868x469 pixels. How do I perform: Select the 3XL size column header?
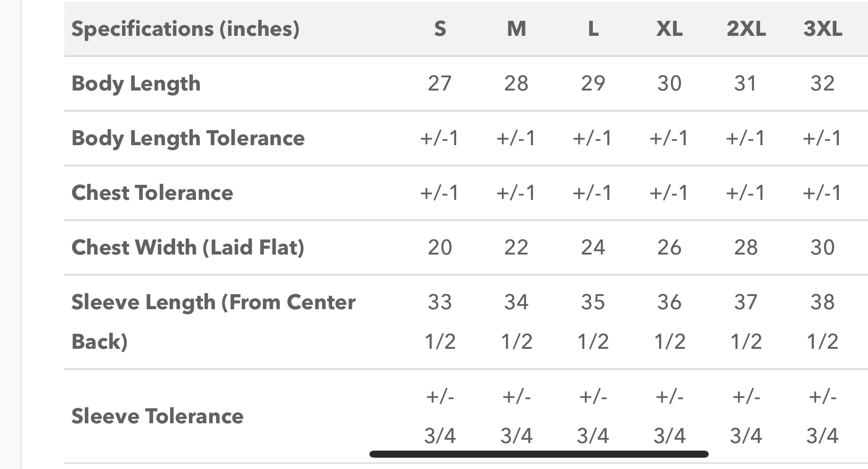[823, 29]
